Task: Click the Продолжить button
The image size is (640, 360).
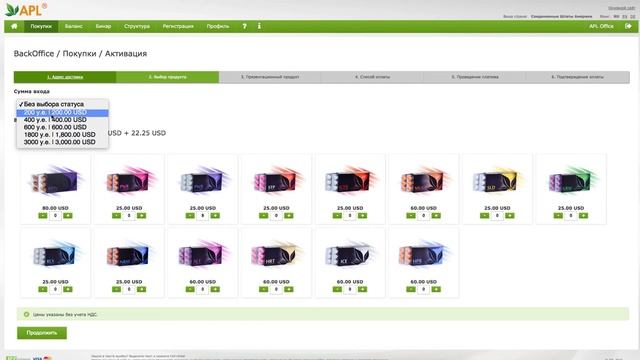Action: [x=42, y=333]
